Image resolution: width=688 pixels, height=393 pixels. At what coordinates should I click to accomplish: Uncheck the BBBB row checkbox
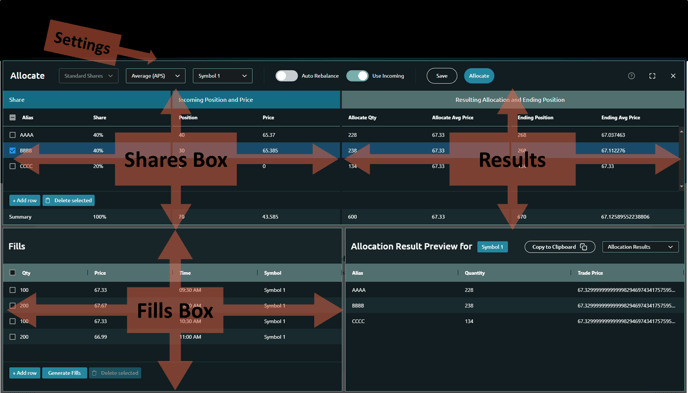[x=12, y=150]
